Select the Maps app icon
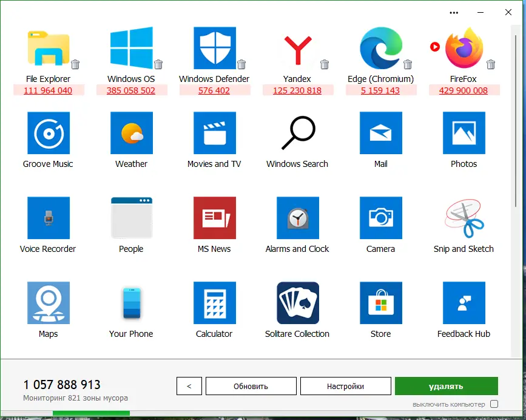 pyautogui.click(x=49, y=303)
